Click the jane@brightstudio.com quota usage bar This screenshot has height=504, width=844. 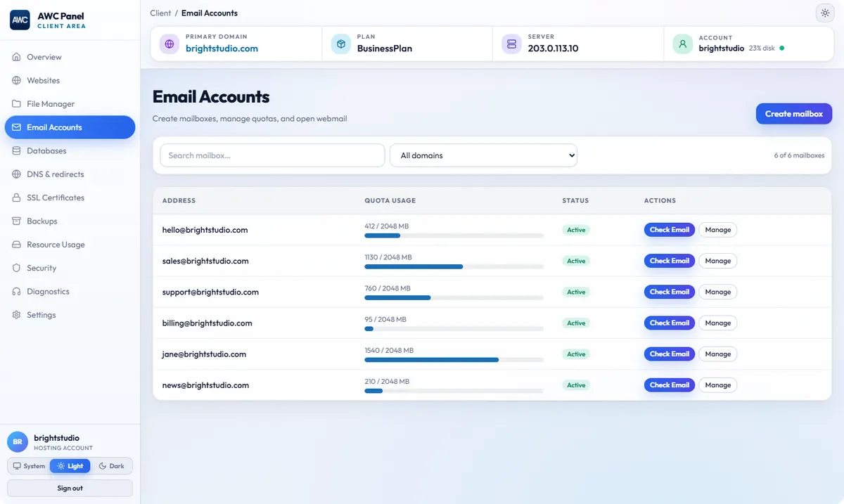click(454, 359)
